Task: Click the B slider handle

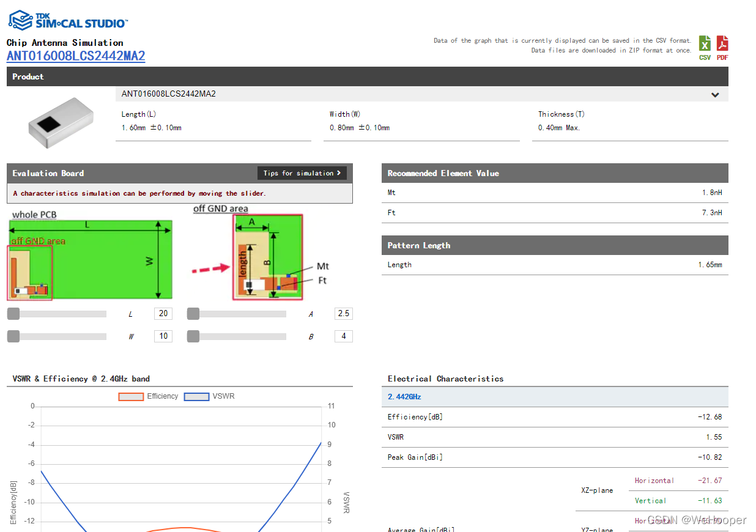Action: pos(193,336)
